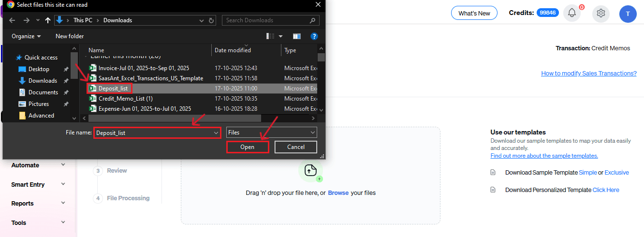Expand the address bar history dropdown
The image size is (644, 237).
[202, 20]
